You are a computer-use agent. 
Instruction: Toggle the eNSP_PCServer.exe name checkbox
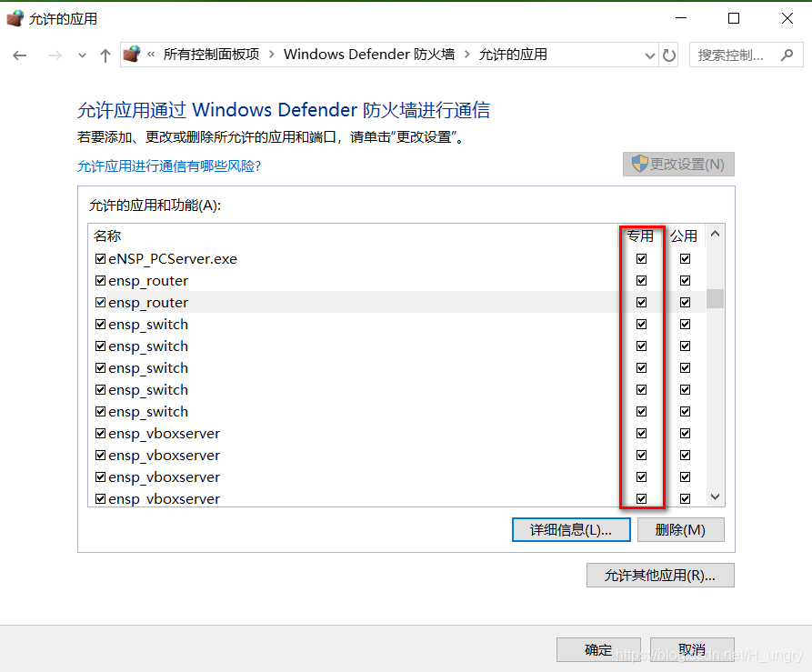(100, 258)
